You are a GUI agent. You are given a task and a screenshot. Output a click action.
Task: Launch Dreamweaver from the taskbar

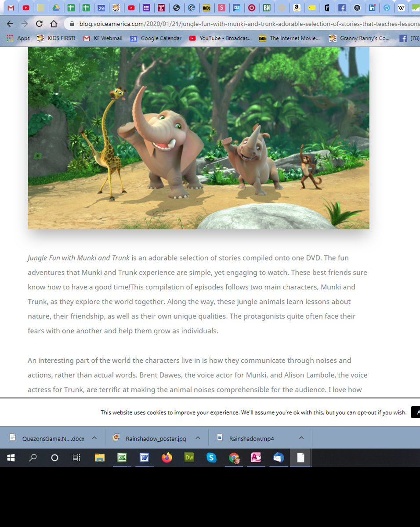click(x=189, y=458)
